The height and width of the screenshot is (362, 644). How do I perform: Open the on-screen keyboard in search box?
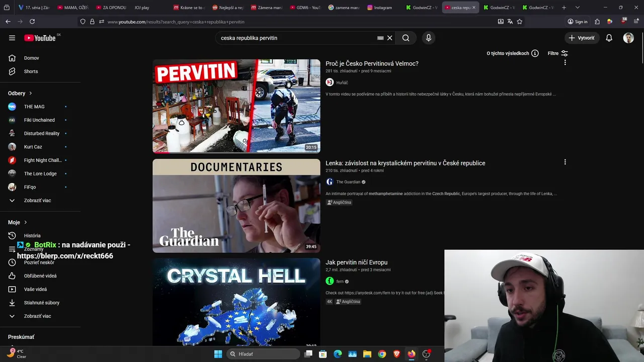tap(380, 38)
